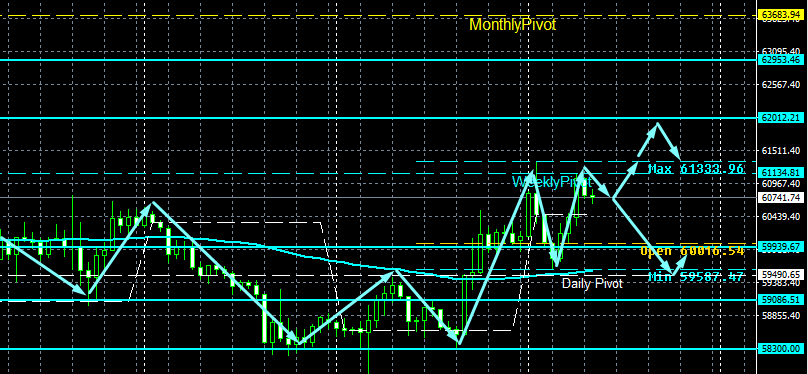Viewport: 808px width, 374px height.
Task: Click the 62012.21 price tag
Action: [781, 118]
